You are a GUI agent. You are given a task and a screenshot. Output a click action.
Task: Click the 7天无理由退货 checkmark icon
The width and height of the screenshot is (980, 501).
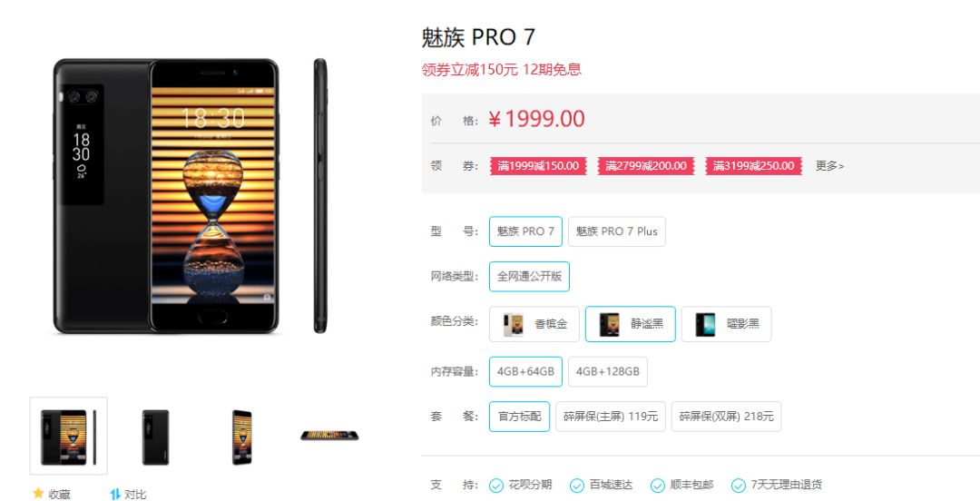point(739,486)
